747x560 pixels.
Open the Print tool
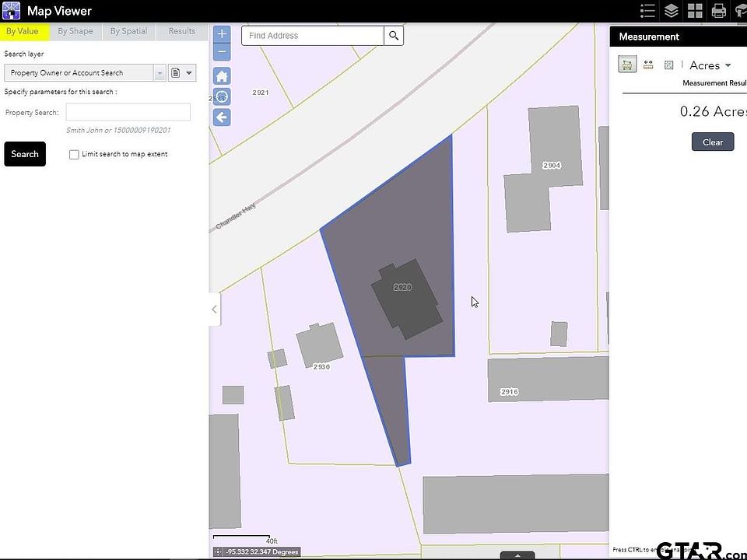click(x=719, y=11)
